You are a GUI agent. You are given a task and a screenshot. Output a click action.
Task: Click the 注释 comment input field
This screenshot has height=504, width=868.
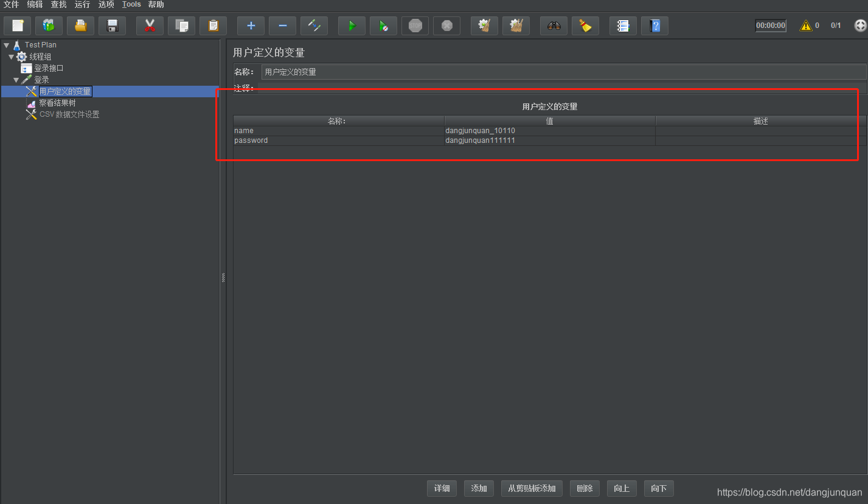562,88
